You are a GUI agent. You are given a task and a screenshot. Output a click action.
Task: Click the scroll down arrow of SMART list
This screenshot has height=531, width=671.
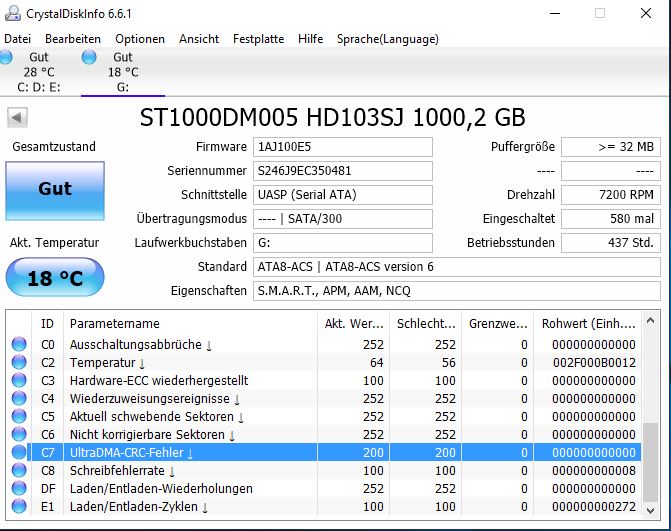coord(650,510)
